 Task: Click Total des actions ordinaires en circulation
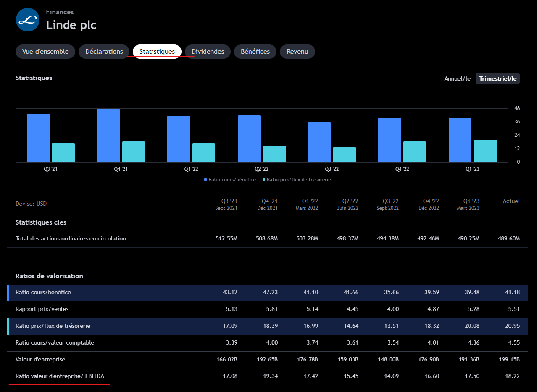(x=71, y=239)
